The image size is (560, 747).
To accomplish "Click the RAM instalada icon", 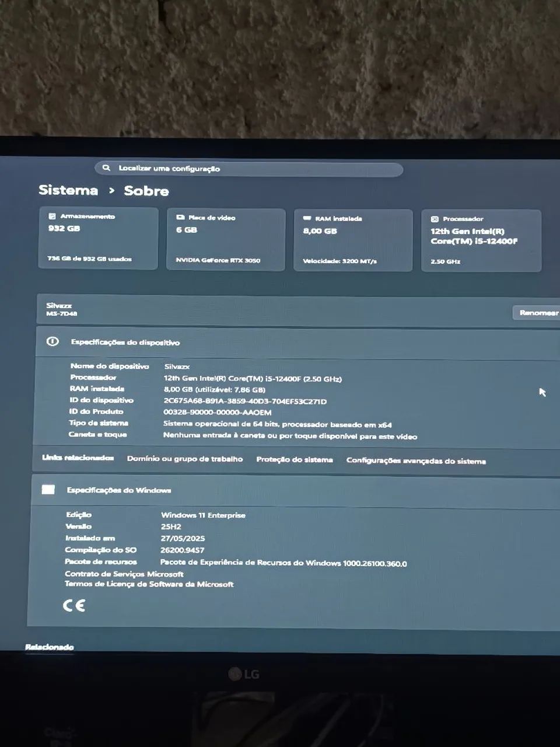I will click(x=307, y=218).
